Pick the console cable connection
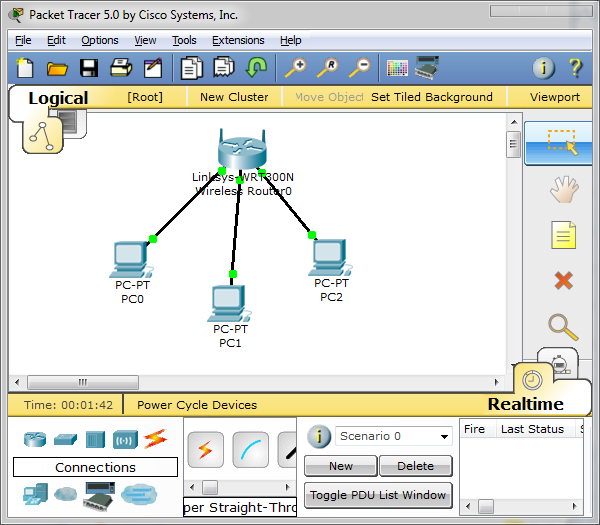The width and height of the screenshot is (600, 525). pos(251,450)
